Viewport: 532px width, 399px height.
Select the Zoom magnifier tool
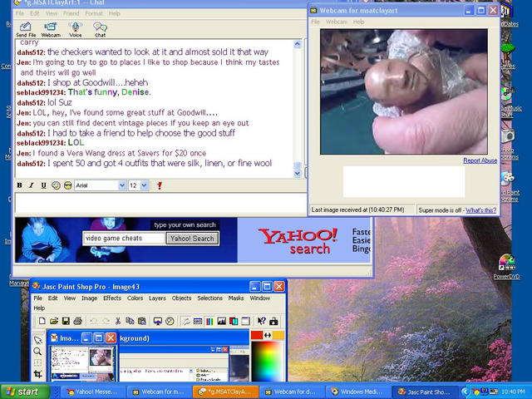[37, 352]
